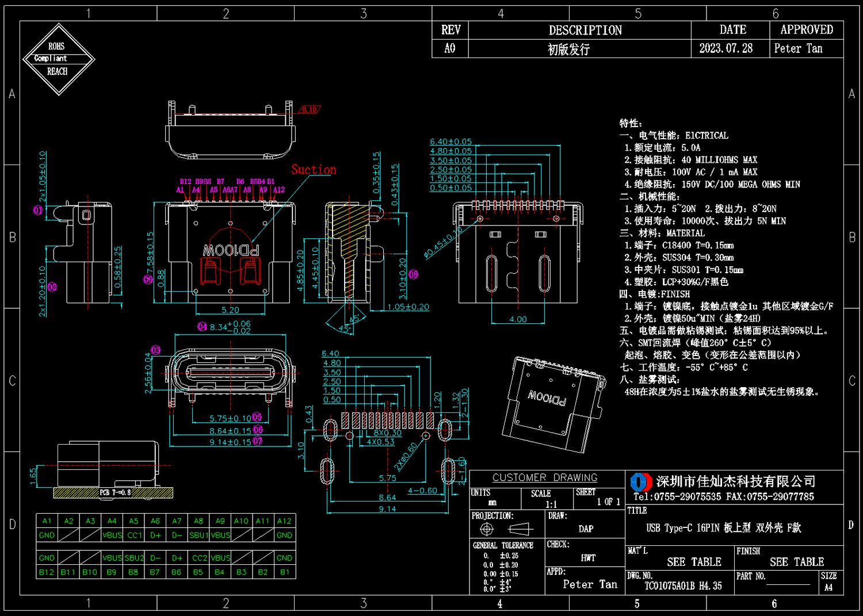Select the 4.80±0.05 dimension
Image resolution: width=863 pixels, height=616 pixels.
[x=450, y=151]
